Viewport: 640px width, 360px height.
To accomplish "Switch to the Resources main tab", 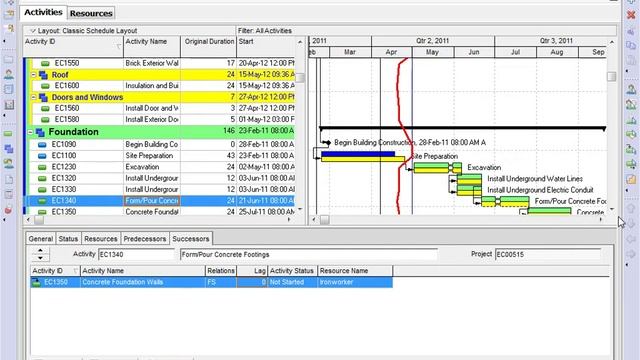I will point(91,13).
